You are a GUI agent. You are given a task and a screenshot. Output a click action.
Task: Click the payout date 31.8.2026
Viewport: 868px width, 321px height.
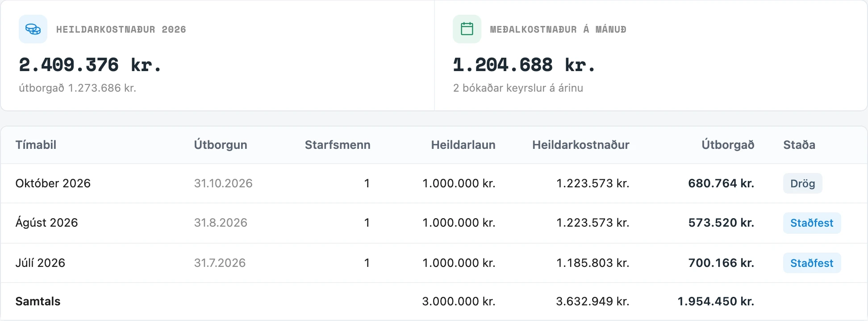click(221, 223)
